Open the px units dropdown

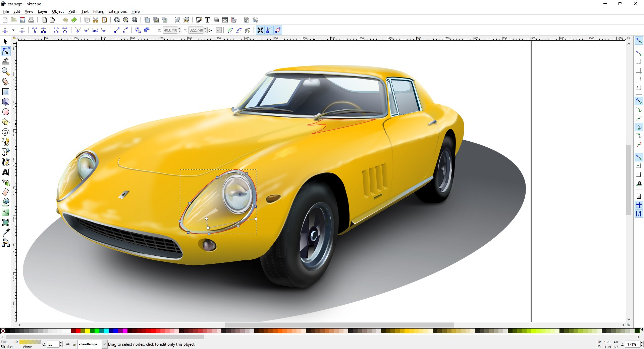coord(218,30)
